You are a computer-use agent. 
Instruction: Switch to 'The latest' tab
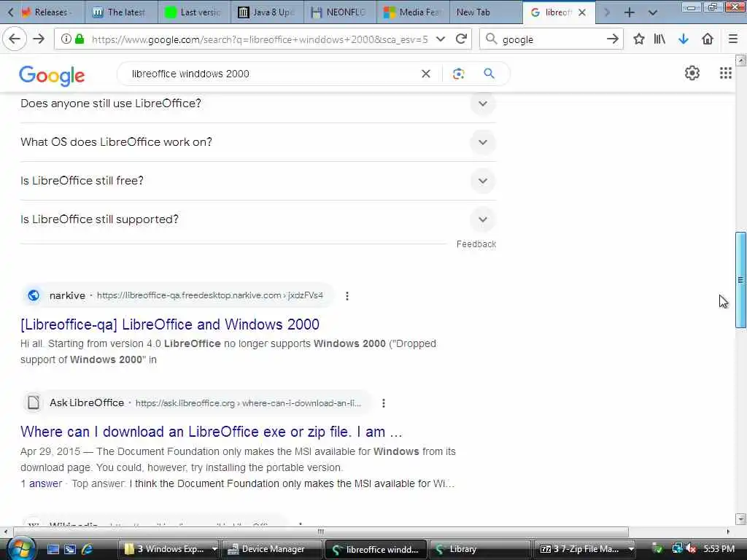point(121,12)
